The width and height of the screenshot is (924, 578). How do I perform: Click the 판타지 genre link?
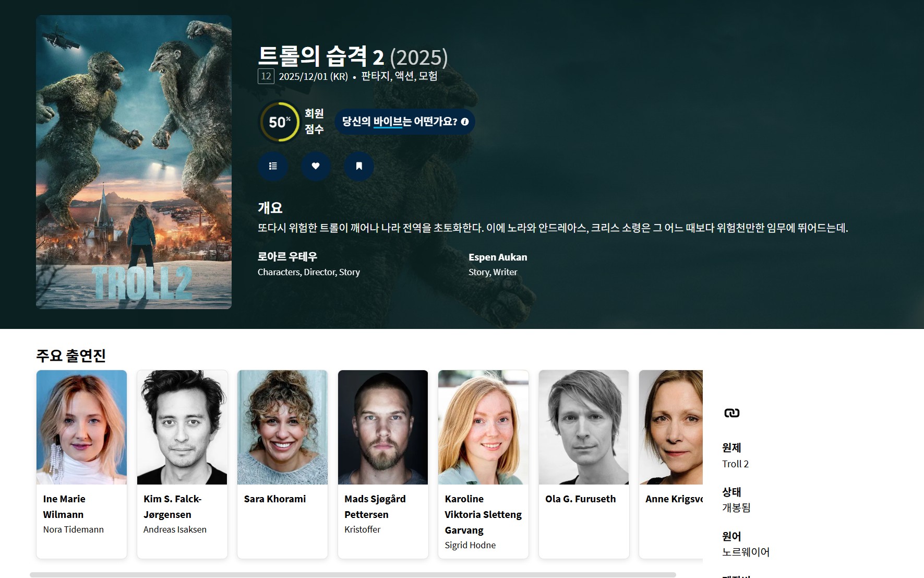coord(375,76)
